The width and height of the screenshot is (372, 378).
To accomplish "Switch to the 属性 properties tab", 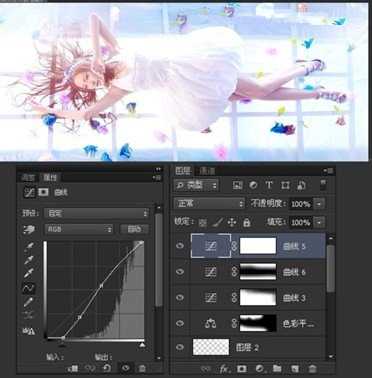I will (x=50, y=178).
